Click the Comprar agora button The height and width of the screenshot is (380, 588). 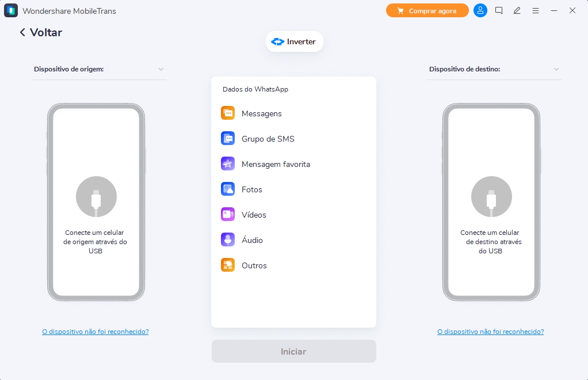click(x=427, y=10)
